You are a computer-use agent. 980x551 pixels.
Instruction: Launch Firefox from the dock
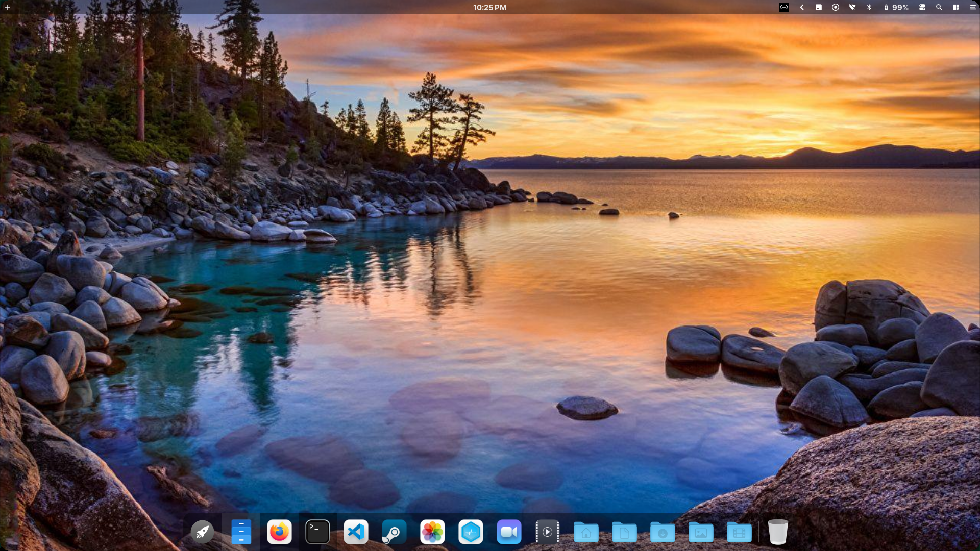[x=279, y=532]
